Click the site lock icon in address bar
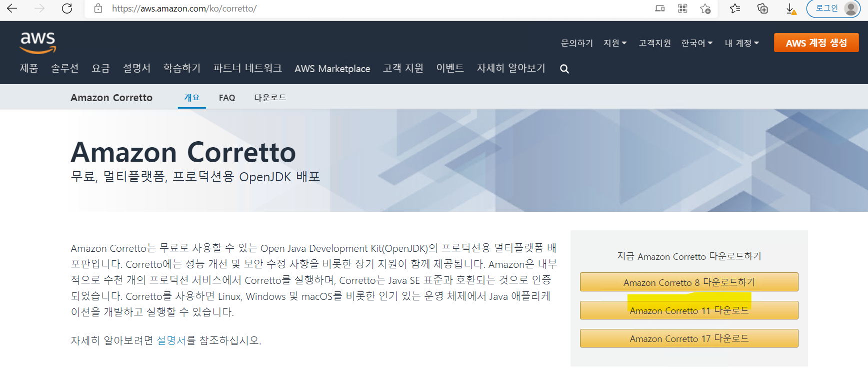 [x=98, y=9]
